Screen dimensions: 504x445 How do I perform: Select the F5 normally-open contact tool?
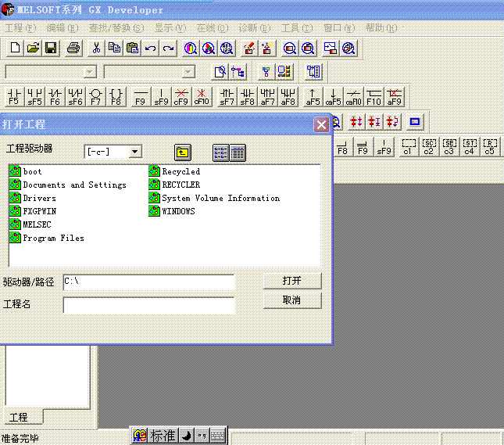(14, 97)
